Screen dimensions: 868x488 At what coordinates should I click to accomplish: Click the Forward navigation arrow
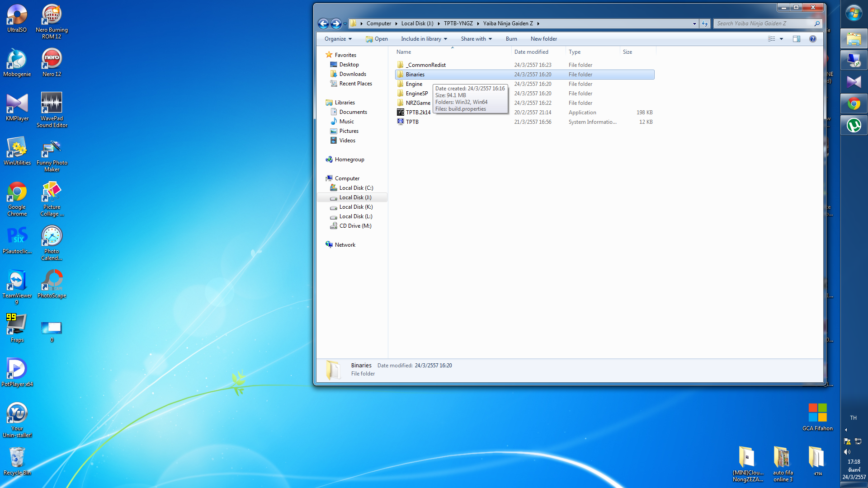[x=336, y=23]
